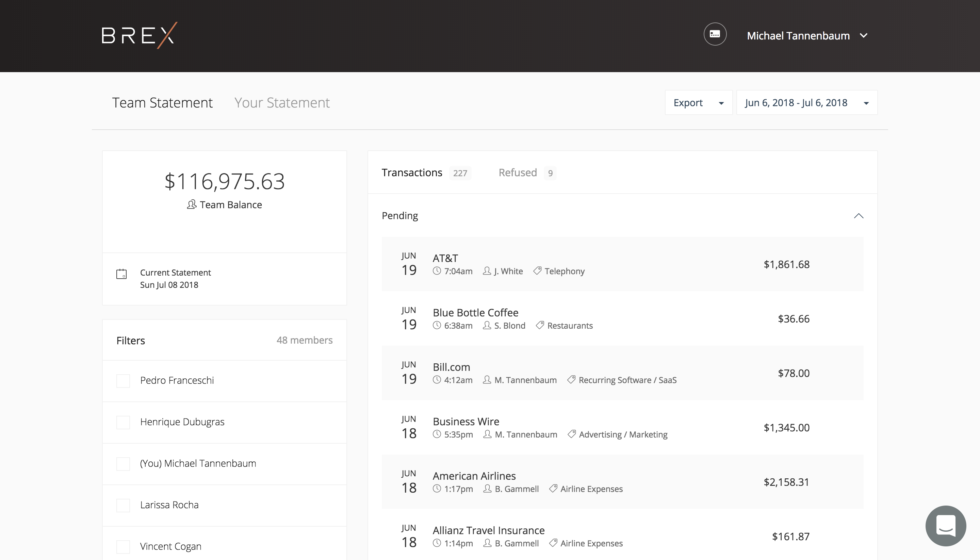Viewport: 980px width, 560px height.
Task: Click the Filters heading
Action: coord(131,340)
